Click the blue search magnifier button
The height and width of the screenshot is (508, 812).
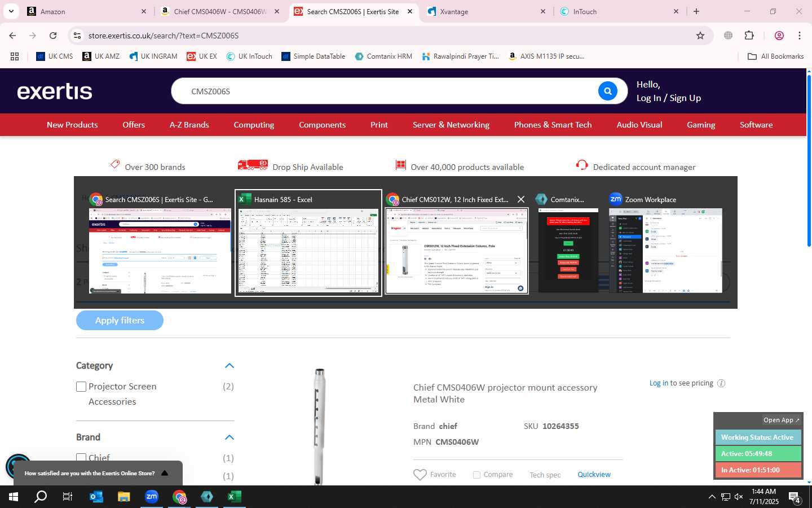(607, 91)
